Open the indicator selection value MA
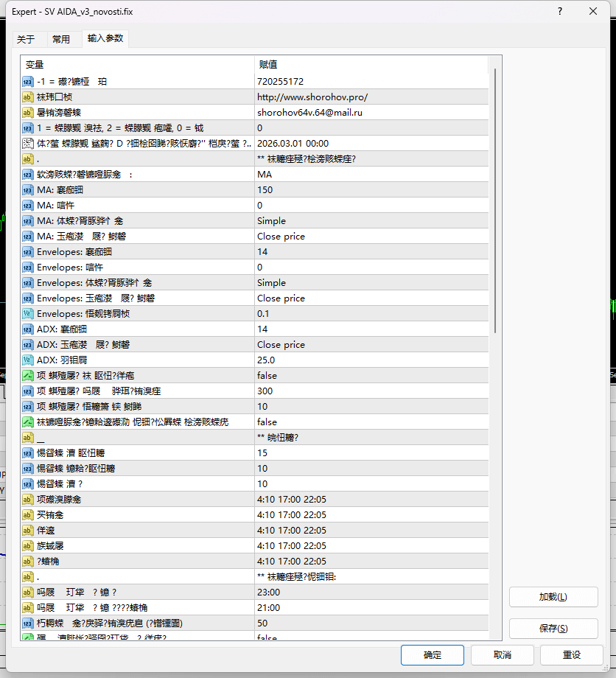This screenshot has width=616, height=678. [x=372, y=175]
